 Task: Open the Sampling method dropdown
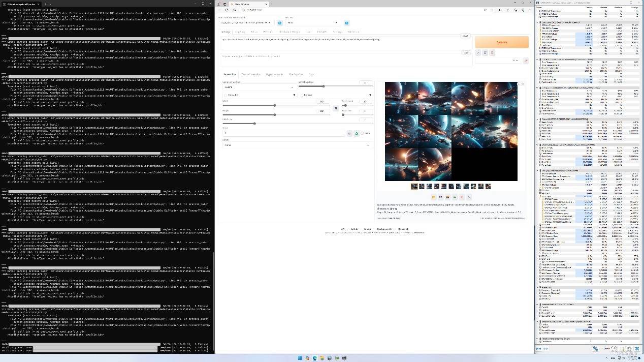[259, 87]
